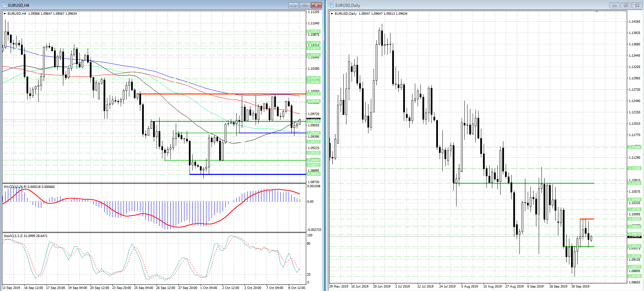Click the chart shift marker in Daily chart

tap(597, 12)
